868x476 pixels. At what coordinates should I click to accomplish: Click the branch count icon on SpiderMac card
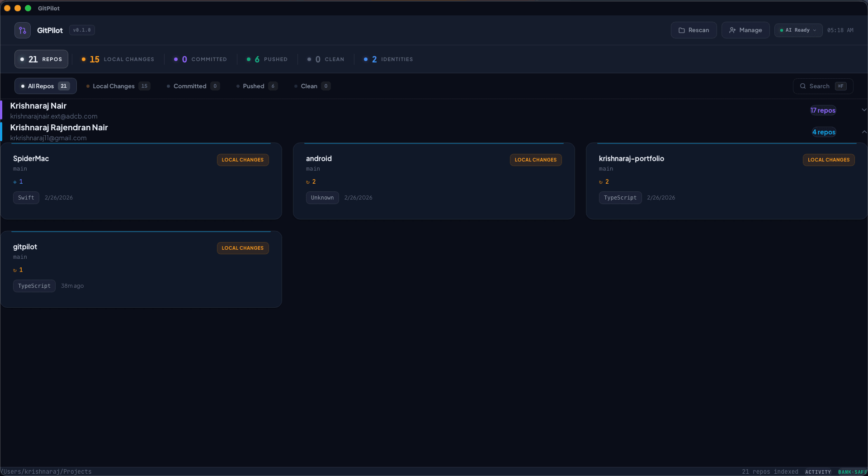[x=15, y=182]
